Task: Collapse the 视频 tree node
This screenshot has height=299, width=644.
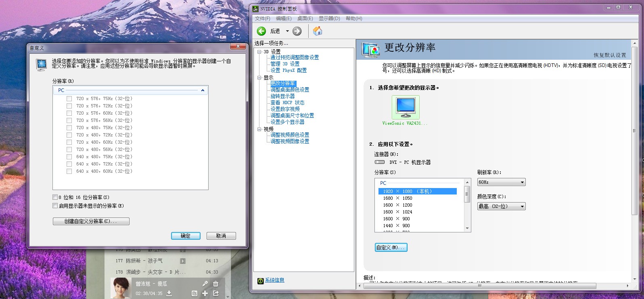Action: coord(259,129)
